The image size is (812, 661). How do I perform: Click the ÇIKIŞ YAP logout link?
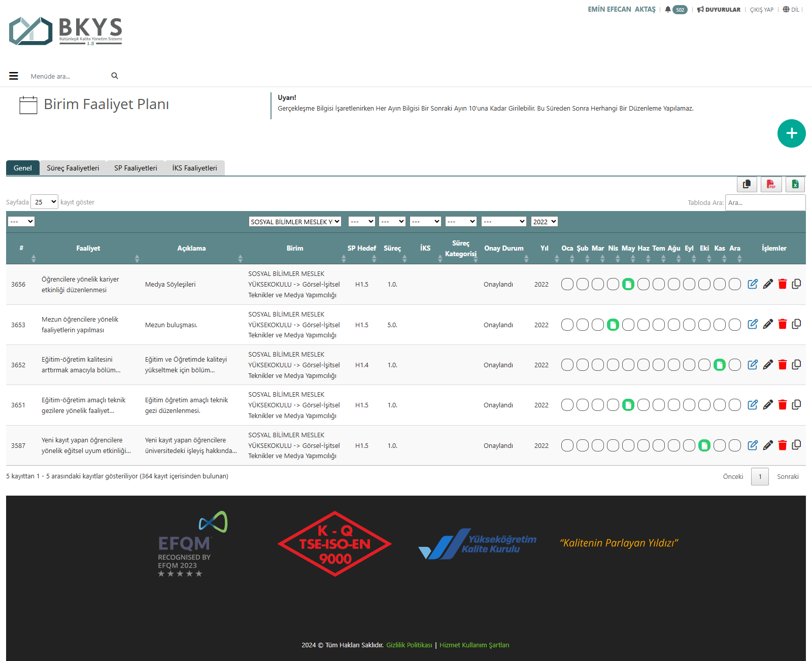[x=761, y=10]
